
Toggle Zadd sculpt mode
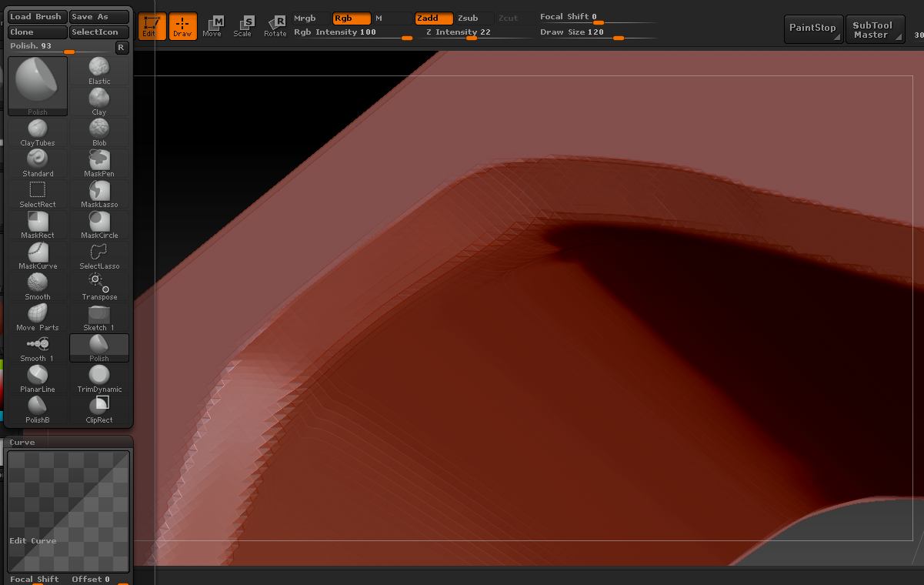click(x=434, y=18)
